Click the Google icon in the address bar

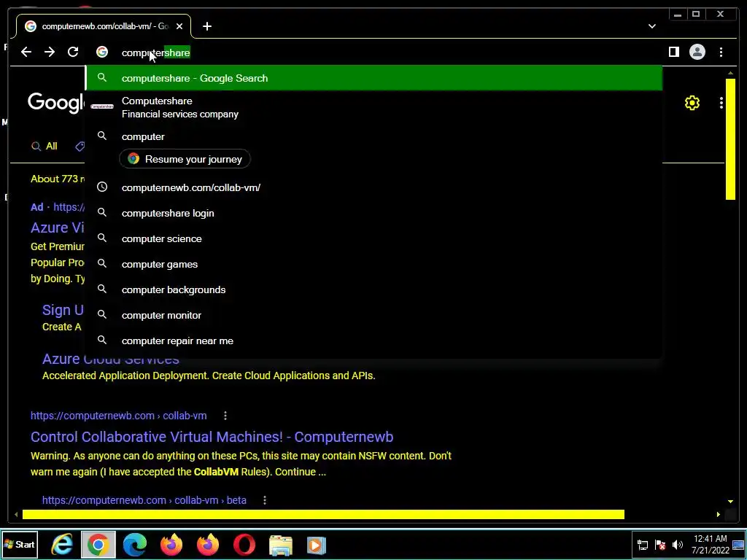coord(102,52)
